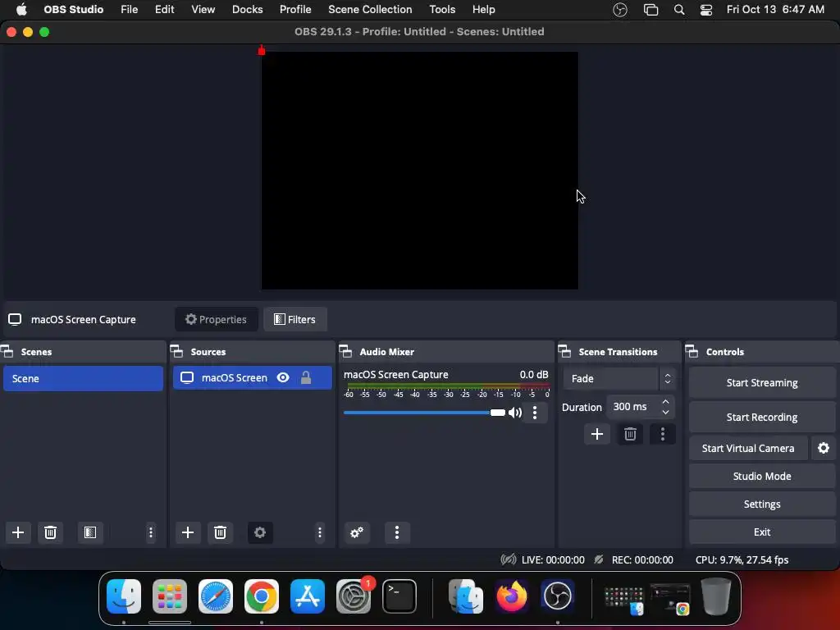Open transition properties three-dot menu
The width and height of the screenshot is (840, 630).
(663, 434)
